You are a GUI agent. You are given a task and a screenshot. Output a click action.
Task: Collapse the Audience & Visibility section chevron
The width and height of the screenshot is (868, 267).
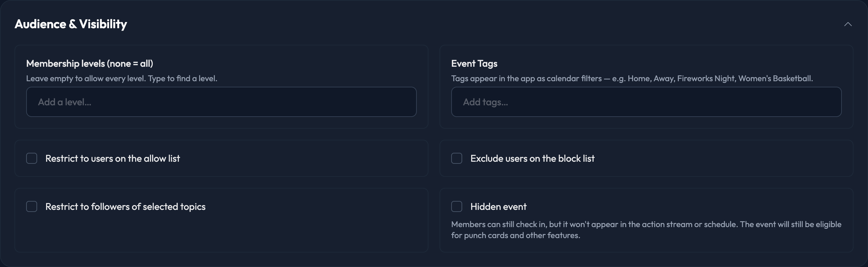(x=848, y=24)
